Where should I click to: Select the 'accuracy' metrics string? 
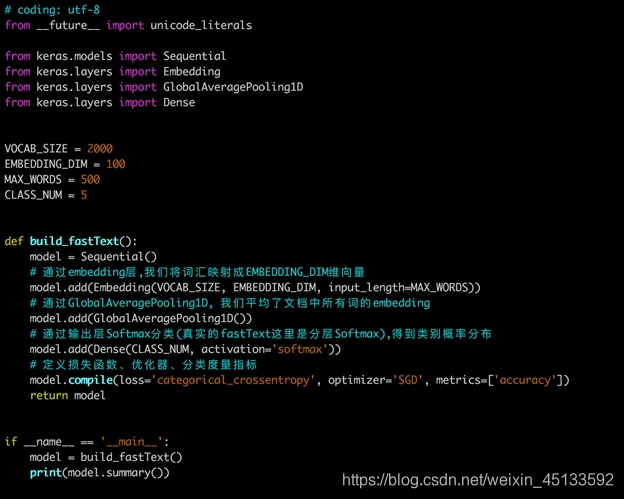525,380
